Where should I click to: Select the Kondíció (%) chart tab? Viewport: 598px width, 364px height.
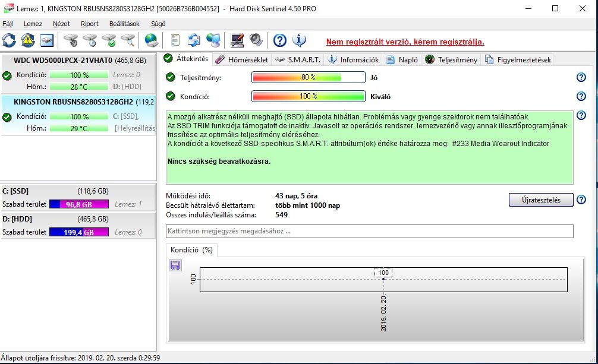click(191, 250)
